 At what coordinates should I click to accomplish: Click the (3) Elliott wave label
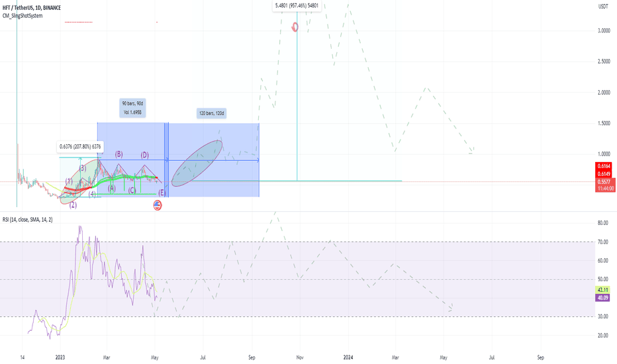click(x=83, y=168)
